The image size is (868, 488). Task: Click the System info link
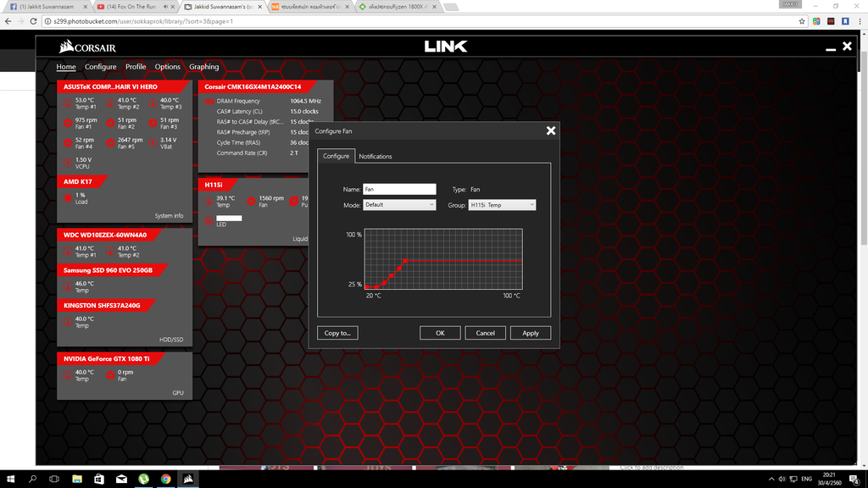click(x=169, y=216)
